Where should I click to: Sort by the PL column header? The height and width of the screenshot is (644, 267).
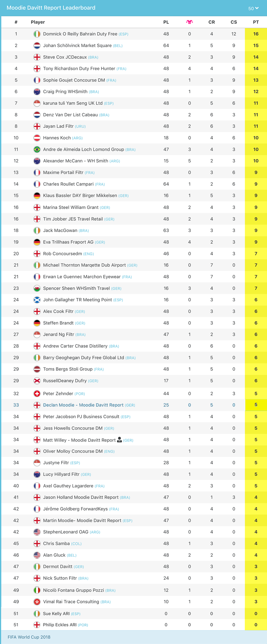[166, 22]
